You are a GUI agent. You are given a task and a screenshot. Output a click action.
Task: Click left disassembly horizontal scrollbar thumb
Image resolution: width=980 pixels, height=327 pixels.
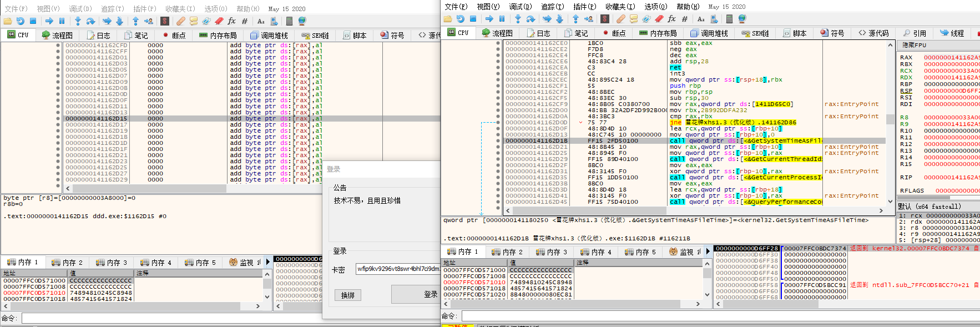point(149,189)
